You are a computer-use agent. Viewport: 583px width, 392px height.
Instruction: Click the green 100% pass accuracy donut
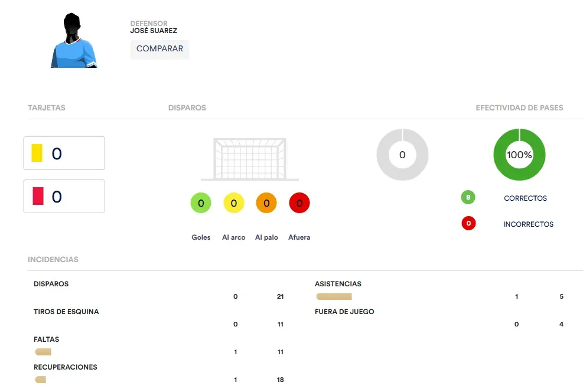tap(519, 155)
